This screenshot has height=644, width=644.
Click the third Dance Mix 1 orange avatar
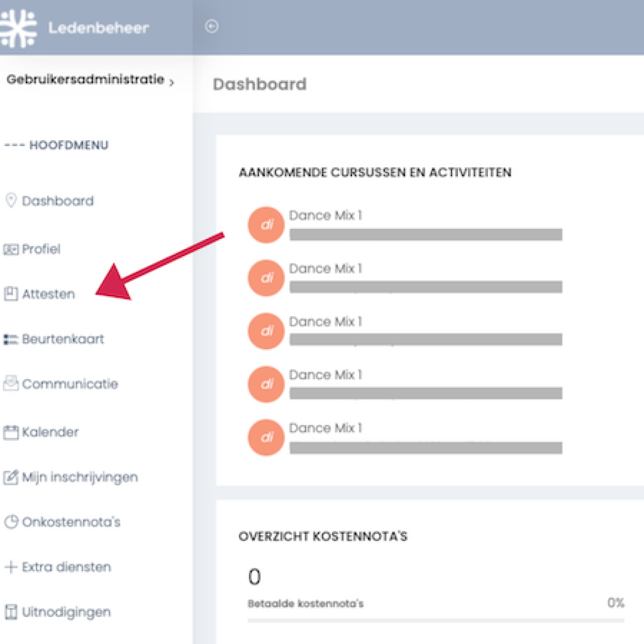tap(266, 331)
